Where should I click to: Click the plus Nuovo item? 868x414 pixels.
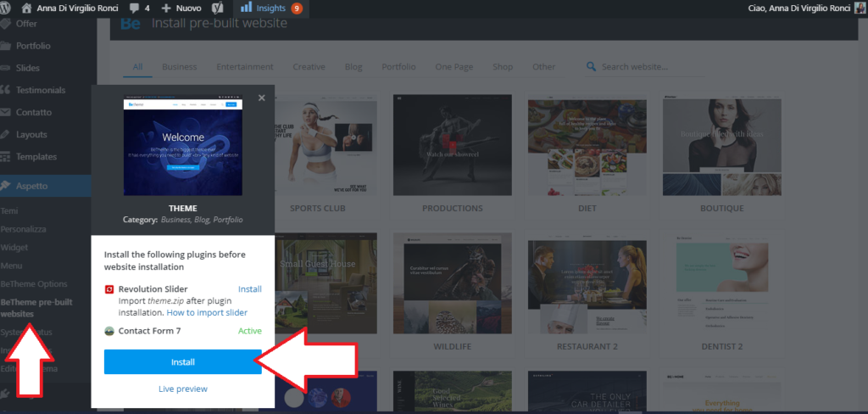click(181, 8)
